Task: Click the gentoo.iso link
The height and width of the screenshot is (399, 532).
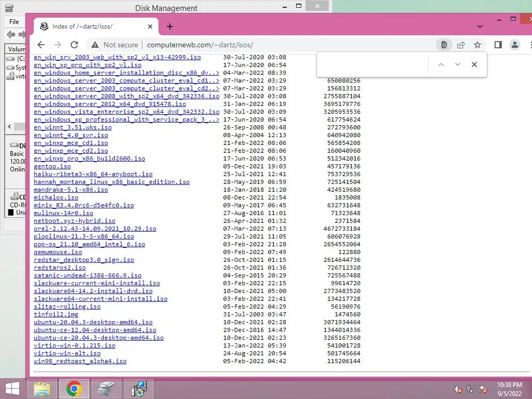Action: [52, 166]
